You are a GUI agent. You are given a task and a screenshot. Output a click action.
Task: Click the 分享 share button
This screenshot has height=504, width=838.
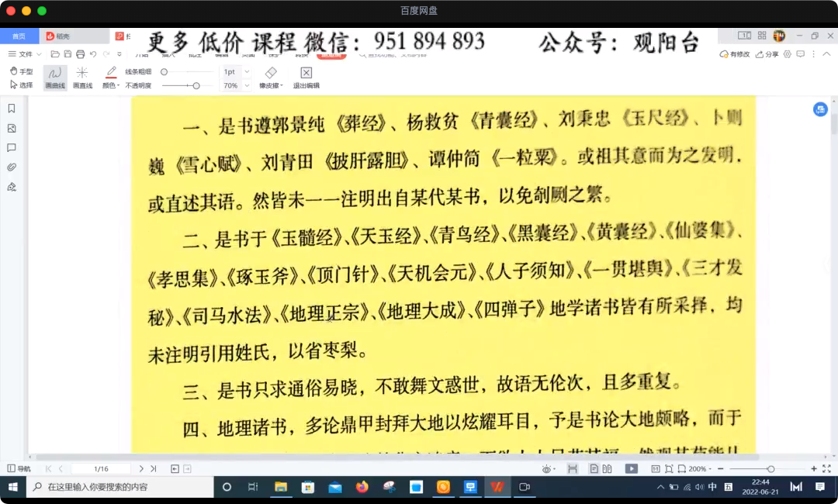(x=767, y=54)
